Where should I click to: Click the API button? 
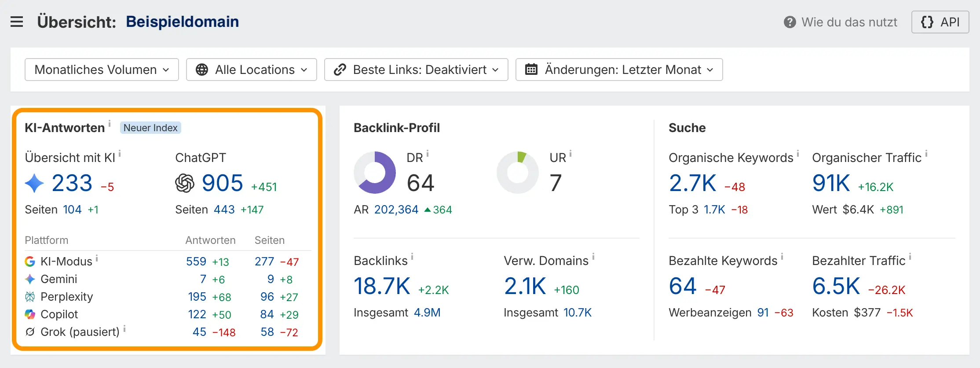point(940,22)
